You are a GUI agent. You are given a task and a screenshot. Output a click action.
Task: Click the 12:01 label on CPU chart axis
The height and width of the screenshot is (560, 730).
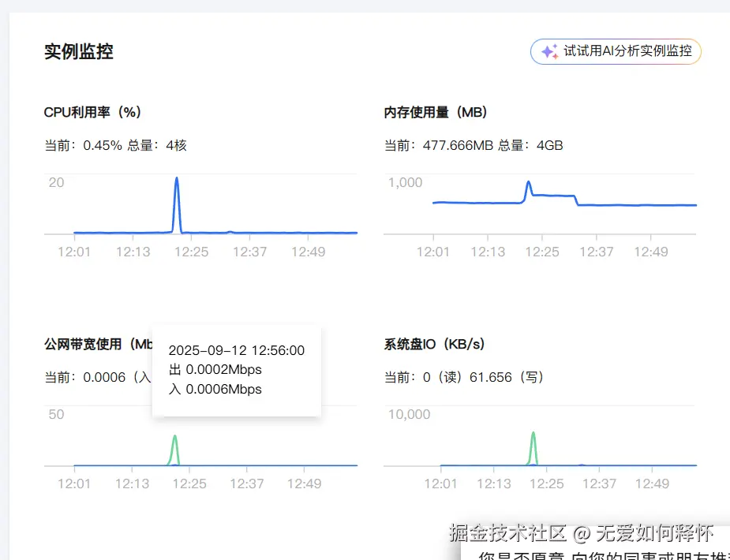click(x=73, y=252)
